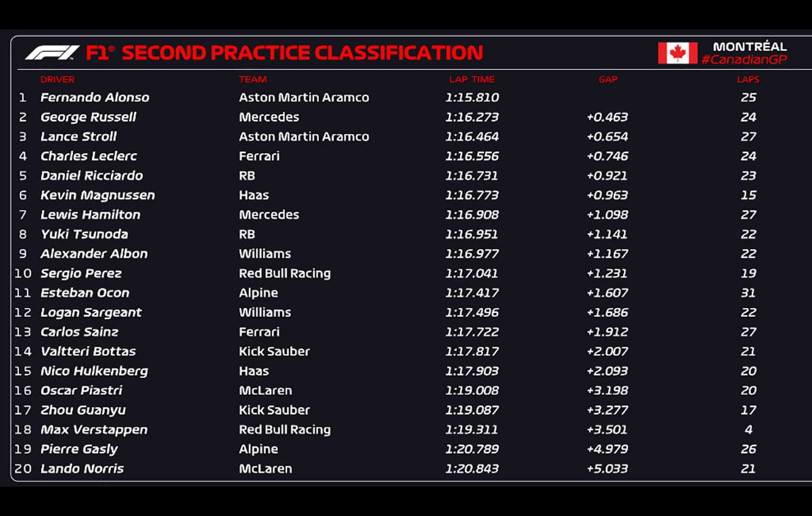This screenshot has width=812, height=516.
Task: Click the F1 logo in the header
Action: point(51,53)
